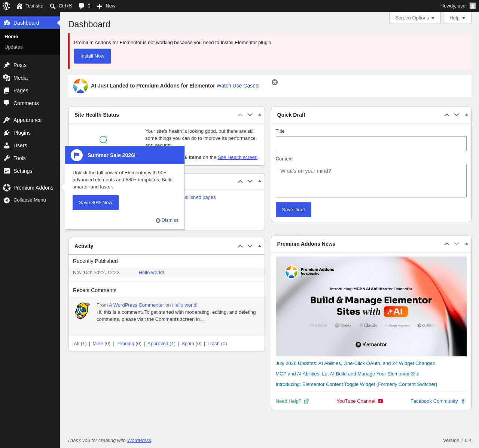Click the Collapse Menu arrow icon
Image resolution: width=479 pixels, height=448 pixels.
(7, 200)
